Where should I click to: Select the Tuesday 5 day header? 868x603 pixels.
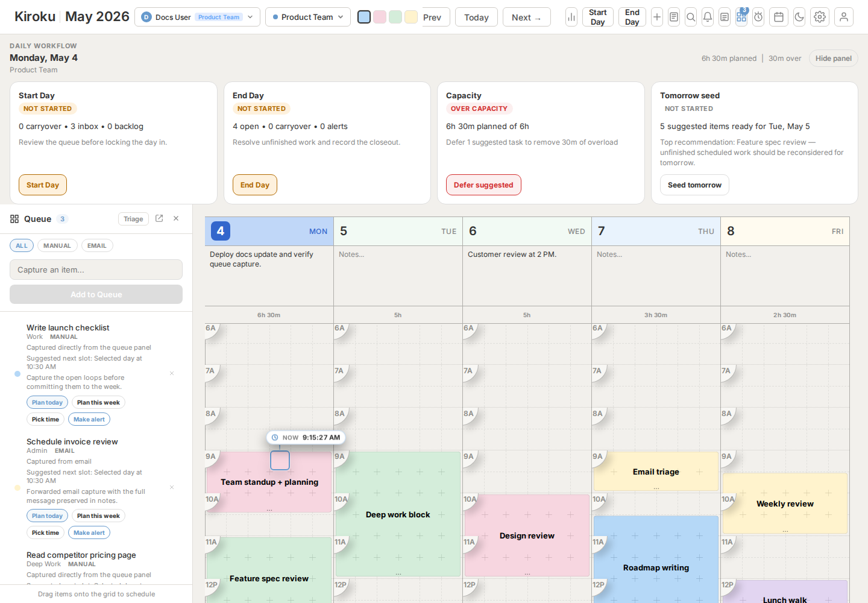click(398, 231)
